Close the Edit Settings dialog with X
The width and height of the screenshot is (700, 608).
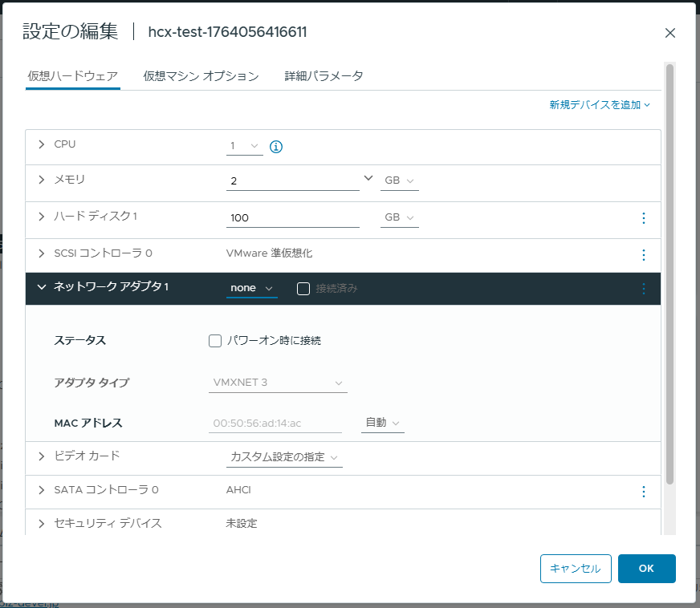669,33
